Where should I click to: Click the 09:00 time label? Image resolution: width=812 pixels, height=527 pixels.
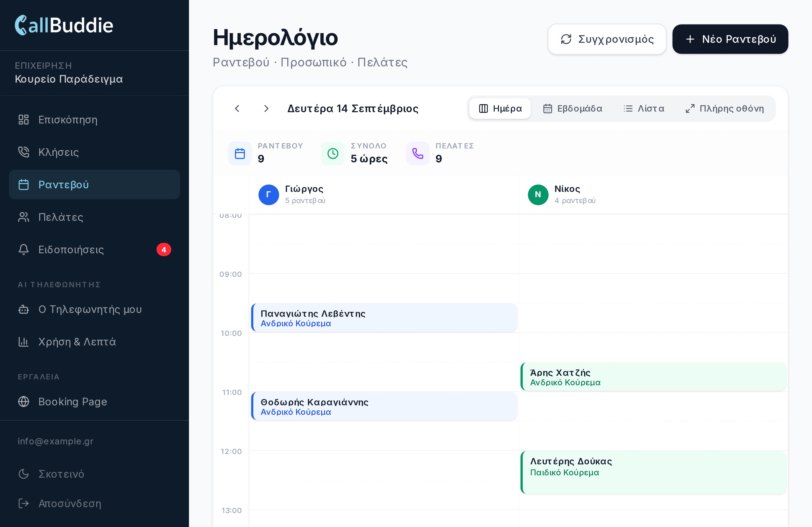(x=231, y=274)
